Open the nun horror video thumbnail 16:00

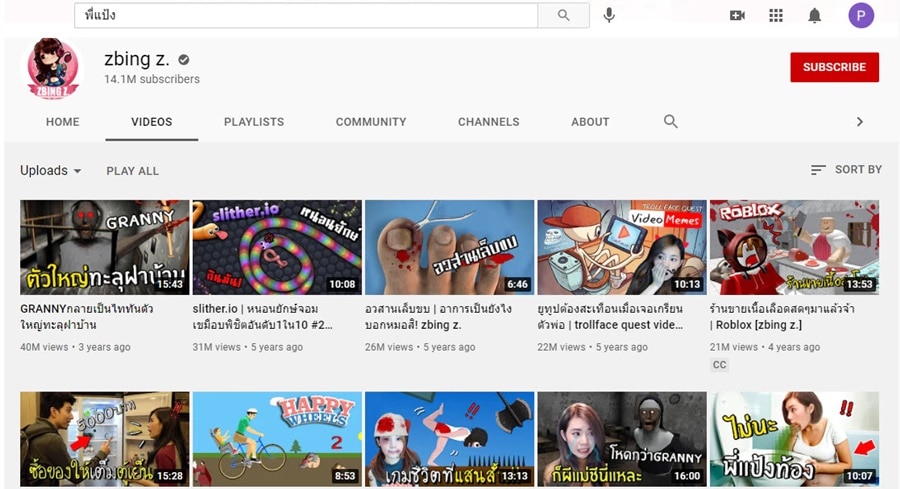coord(622,439)
